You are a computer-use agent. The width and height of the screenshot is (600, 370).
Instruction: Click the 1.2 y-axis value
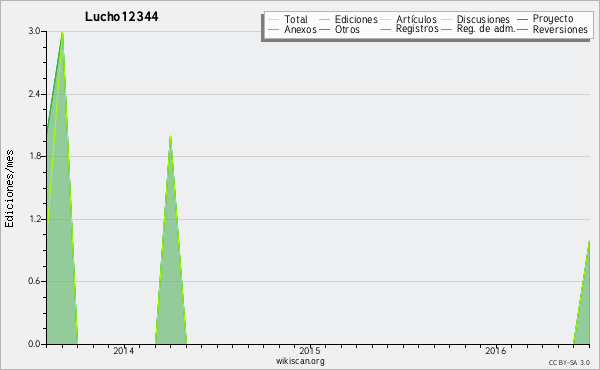coord(34,219)
